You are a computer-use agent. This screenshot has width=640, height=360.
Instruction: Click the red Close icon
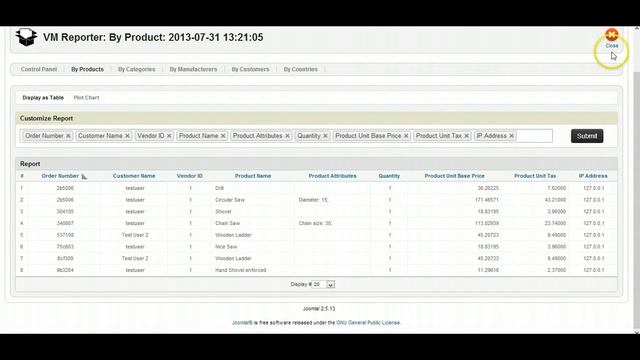[x=611, y=35]
